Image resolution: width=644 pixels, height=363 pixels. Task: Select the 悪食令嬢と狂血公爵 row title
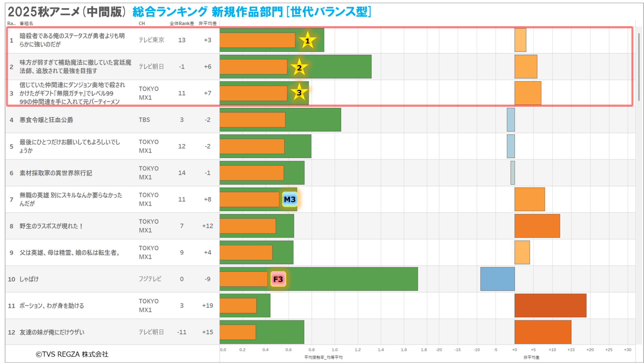[46, 120]
